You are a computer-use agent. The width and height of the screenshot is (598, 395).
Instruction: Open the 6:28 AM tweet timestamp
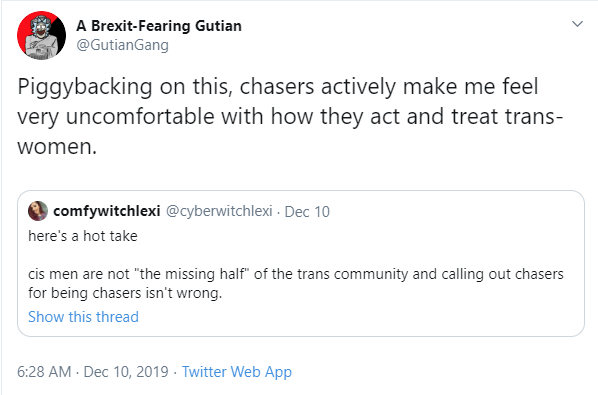pyautogui.click(x=44, y=371)
